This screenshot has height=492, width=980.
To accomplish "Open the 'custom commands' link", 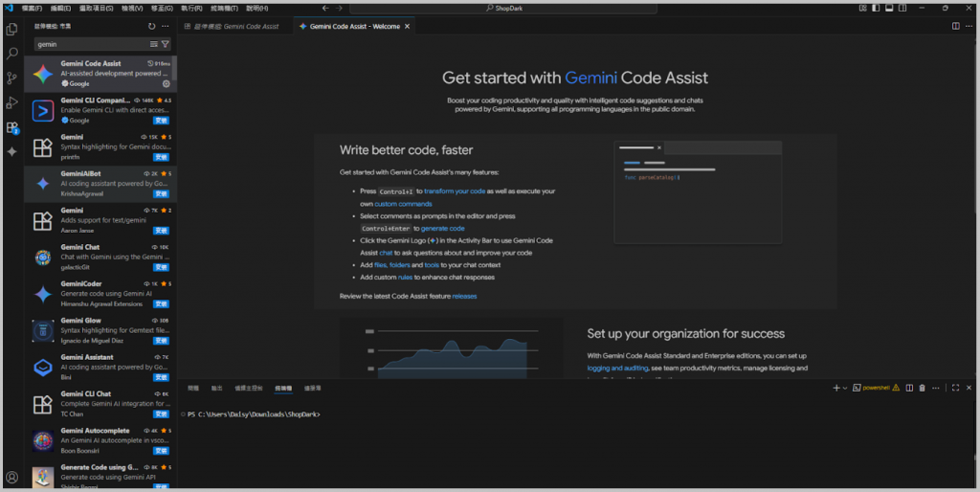I will click(403, 204).
